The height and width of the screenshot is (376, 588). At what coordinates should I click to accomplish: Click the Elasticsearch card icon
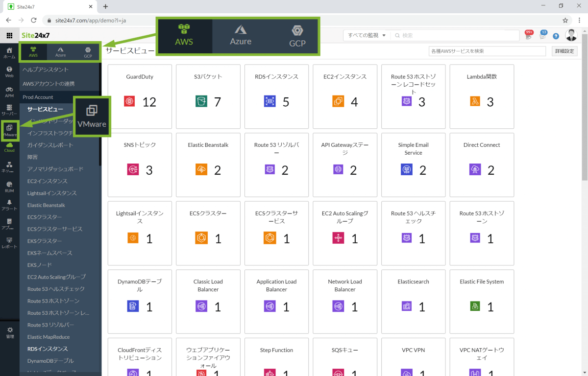coord(406,306)
